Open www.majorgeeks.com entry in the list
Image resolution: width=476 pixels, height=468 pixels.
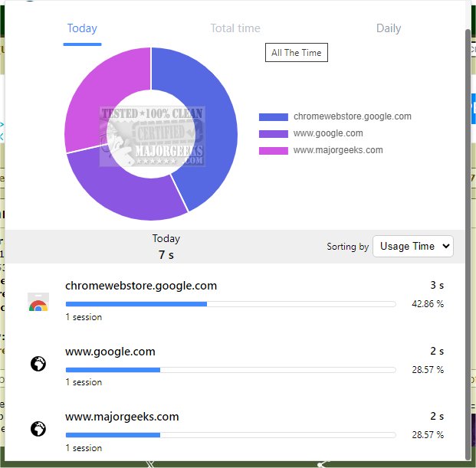[x=122, y=417]
